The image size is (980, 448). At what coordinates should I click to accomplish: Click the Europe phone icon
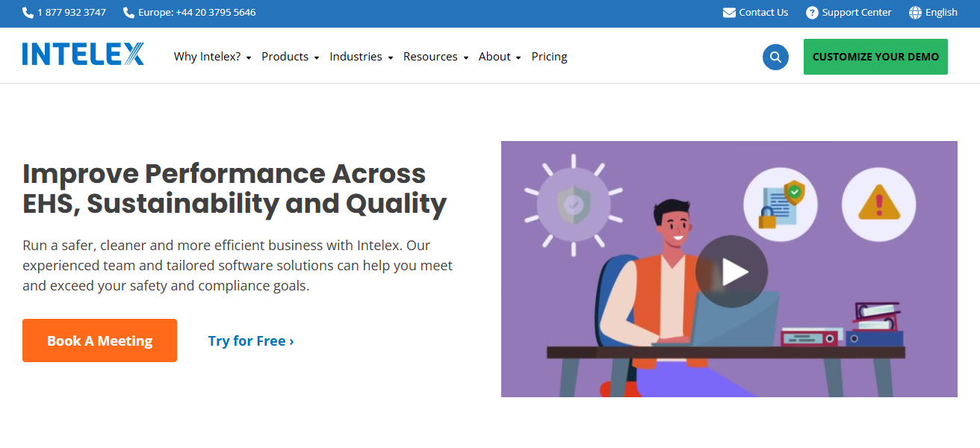tap(128, 13)
